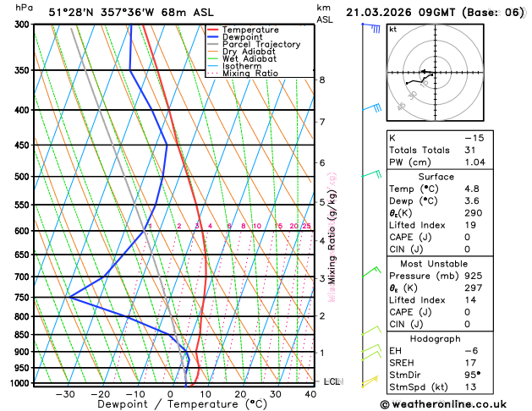The image size is (532, 411).
Task: Click the surface Lifted Index value 19
Action: coord(470,225)
